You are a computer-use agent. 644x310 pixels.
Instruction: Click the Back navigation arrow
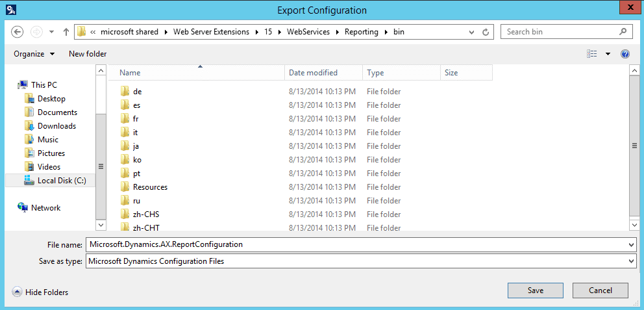point(17,32)
